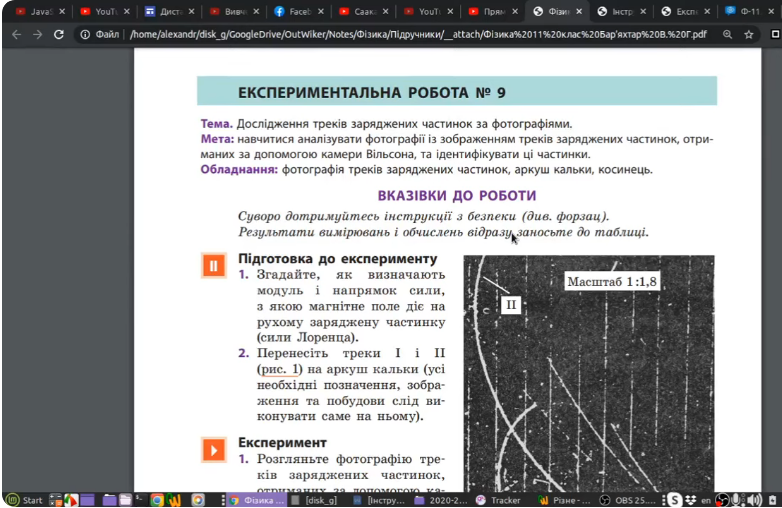782x508 pixels.
Task: Click the orange pause-style preparation icon
Action: click(213, 266)
